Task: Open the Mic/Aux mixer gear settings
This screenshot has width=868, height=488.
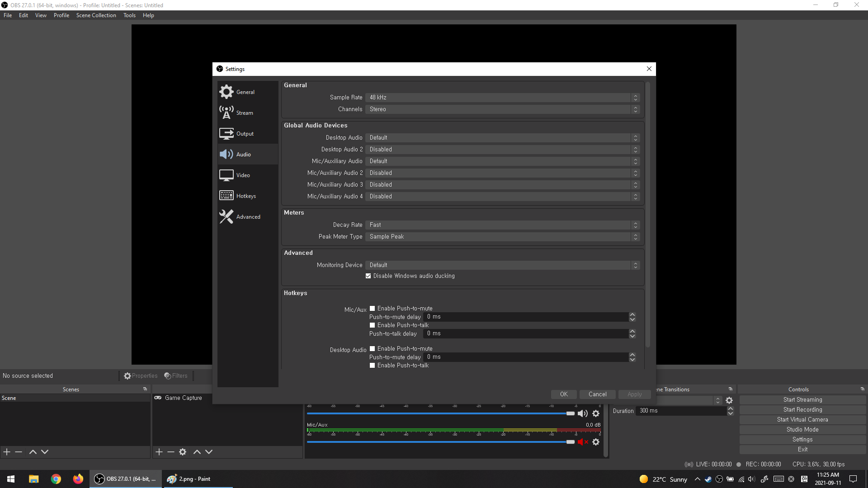Action: click(596, 442)
